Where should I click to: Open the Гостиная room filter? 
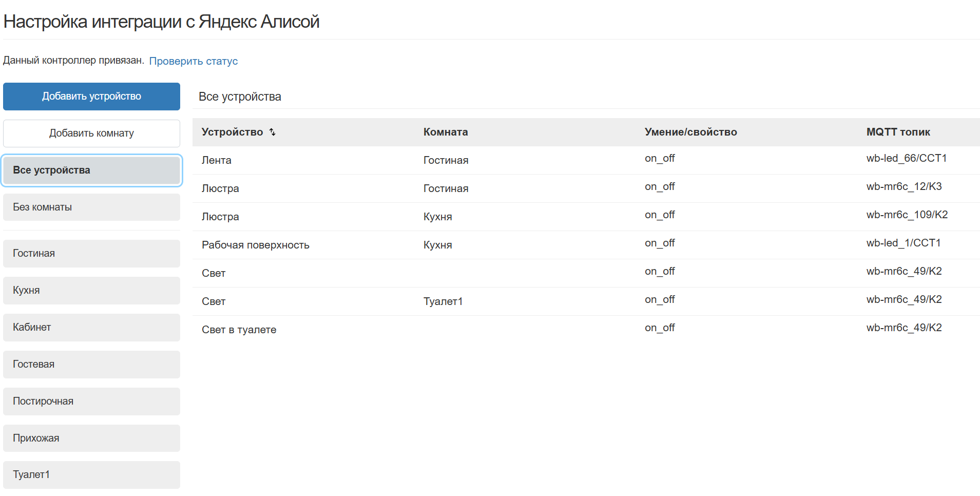pos(91,254)
